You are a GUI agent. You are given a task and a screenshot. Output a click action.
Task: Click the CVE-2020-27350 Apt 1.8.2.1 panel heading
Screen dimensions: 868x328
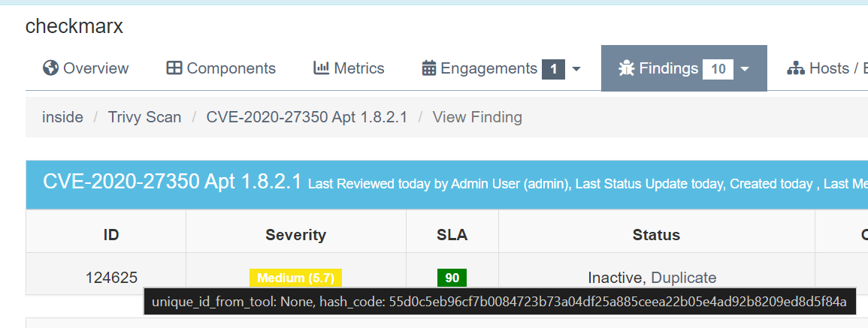point(172,182)
